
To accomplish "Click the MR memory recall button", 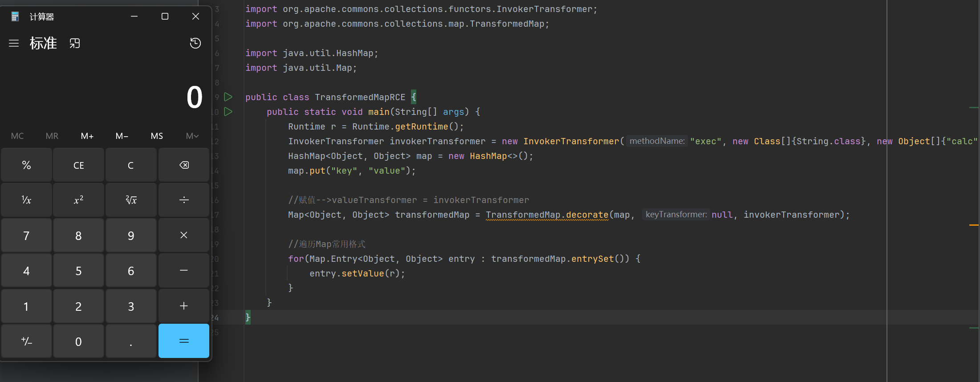I will tap(52, 136).
